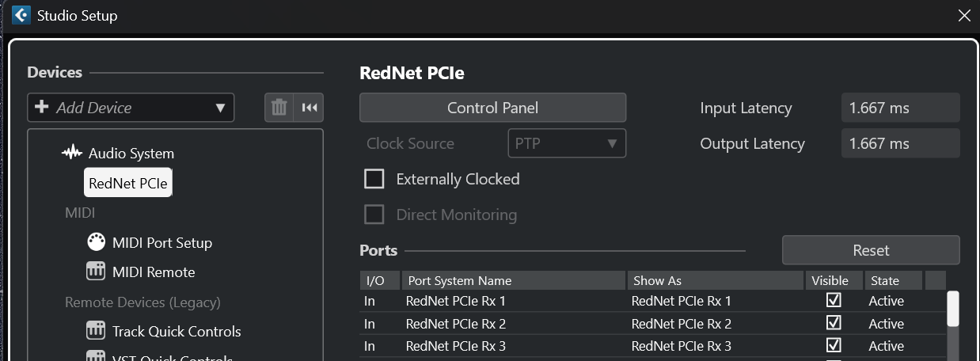Click the MIDI Remote keyboard icon
The height and width of the screenshot is (361, 980).
click(x=97, y=272)
